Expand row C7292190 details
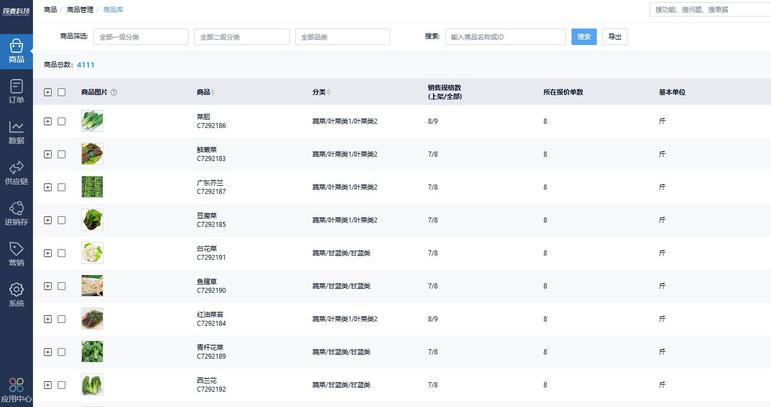771x407 pixels. 48,286
